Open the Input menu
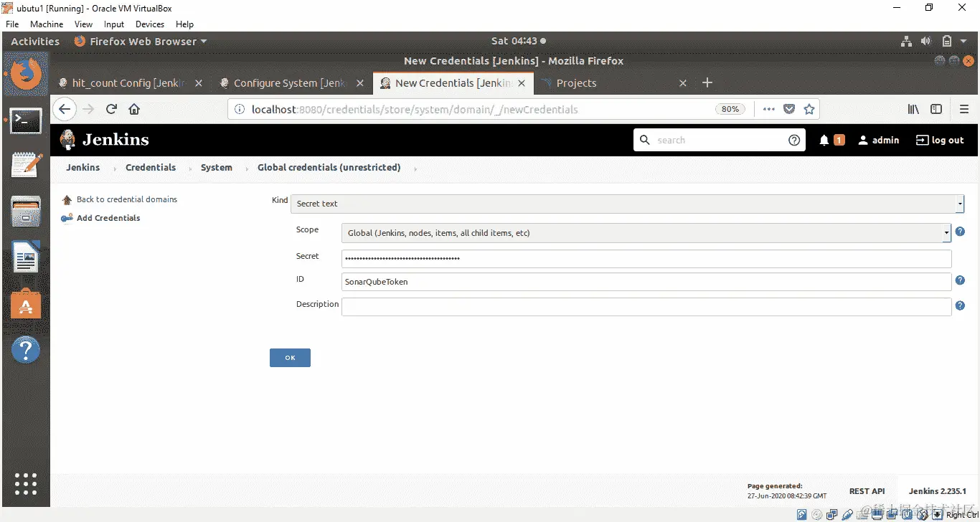The image size is (980, 522). [x=114, y=24]
